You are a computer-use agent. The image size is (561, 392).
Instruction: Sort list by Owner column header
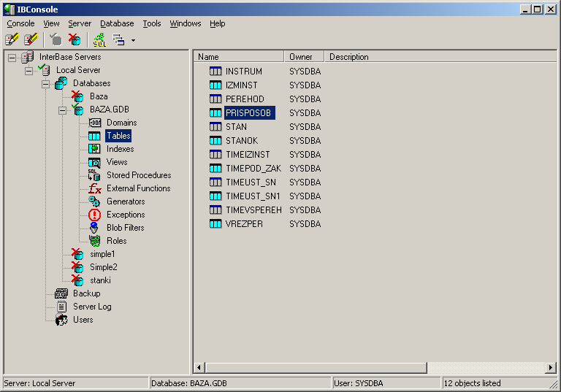[x=304, y=56]
